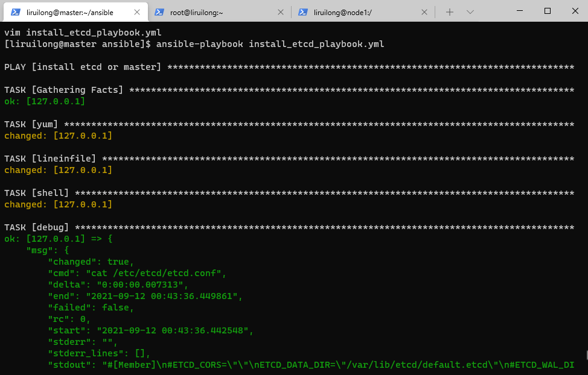Click 'TASK [shell]' line
588x375 pixels.
(289, 194)
